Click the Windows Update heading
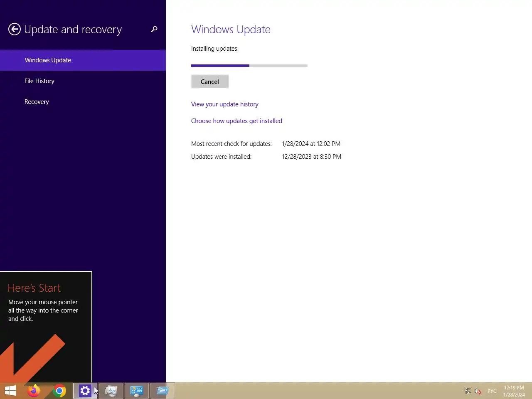 coord(231,30)
